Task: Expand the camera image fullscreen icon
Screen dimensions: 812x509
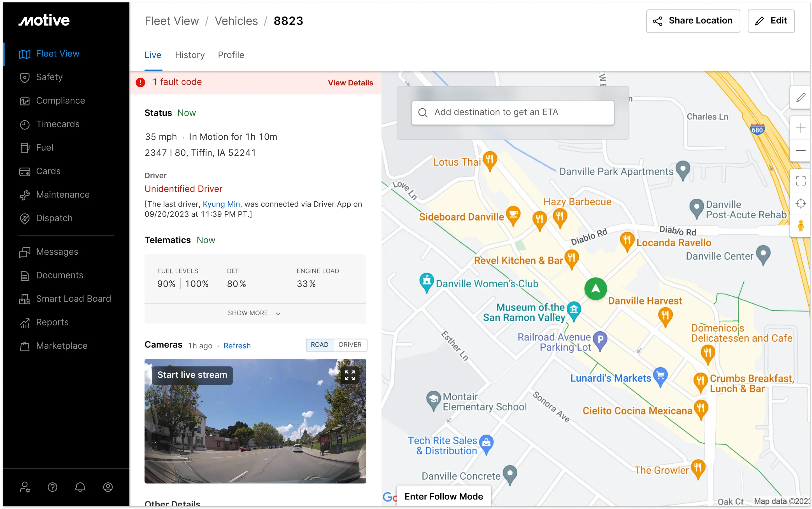Action: click(350, 375)
